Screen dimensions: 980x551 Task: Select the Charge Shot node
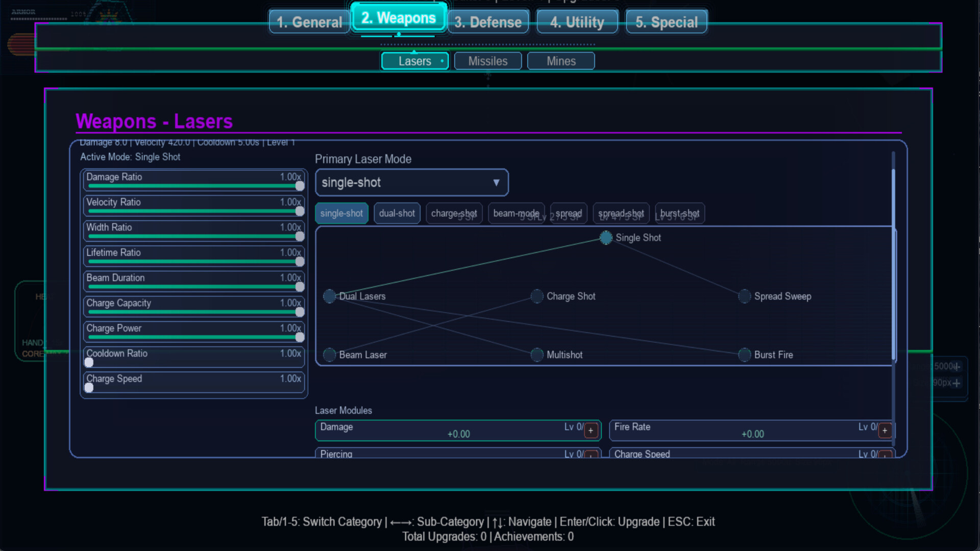(x=536, y=296)
